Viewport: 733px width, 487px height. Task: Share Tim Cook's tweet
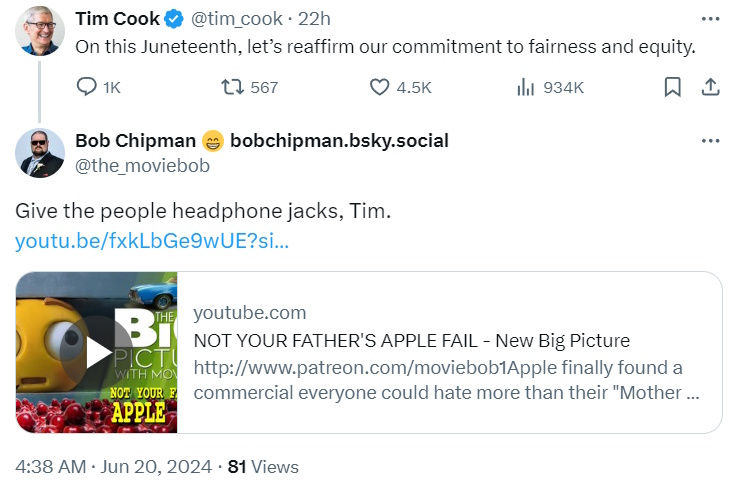pos(710,88)
